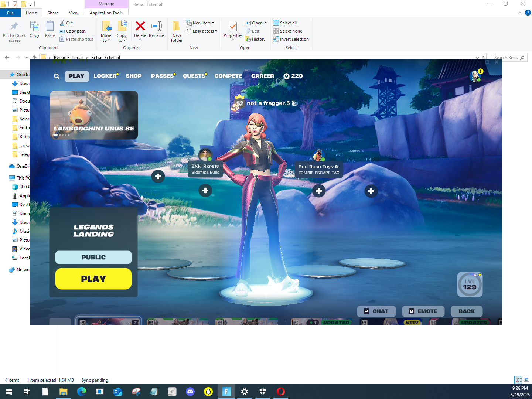Collapse the Explorer ribbon with chevron

click(520, 13)
